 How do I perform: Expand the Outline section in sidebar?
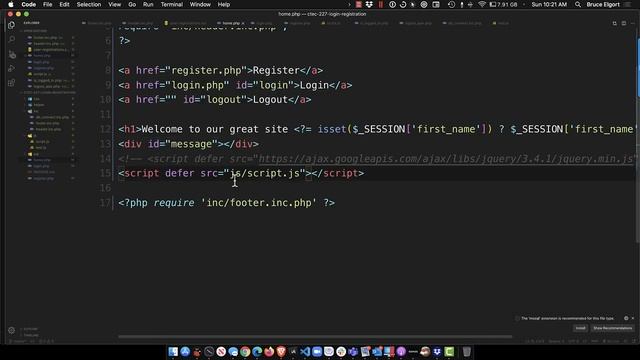pos(31,329)
